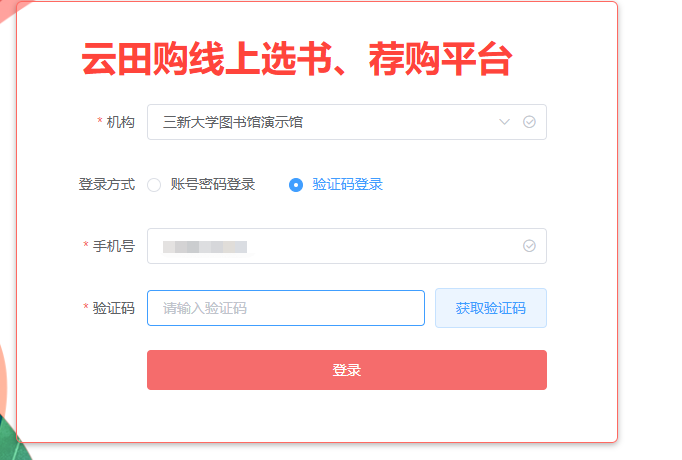Click the blurred phone number text
682x460 pixels.
pos(205,246)
